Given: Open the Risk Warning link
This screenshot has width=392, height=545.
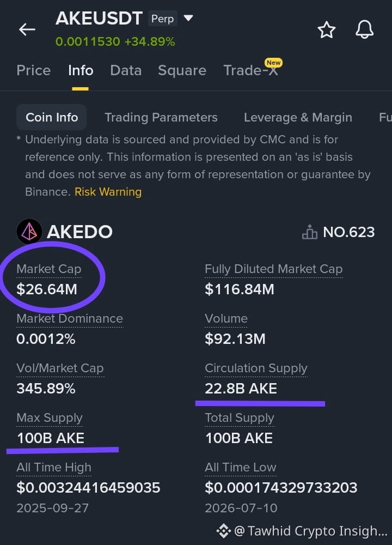Looking at the screenshot, I should coord(108,191).
